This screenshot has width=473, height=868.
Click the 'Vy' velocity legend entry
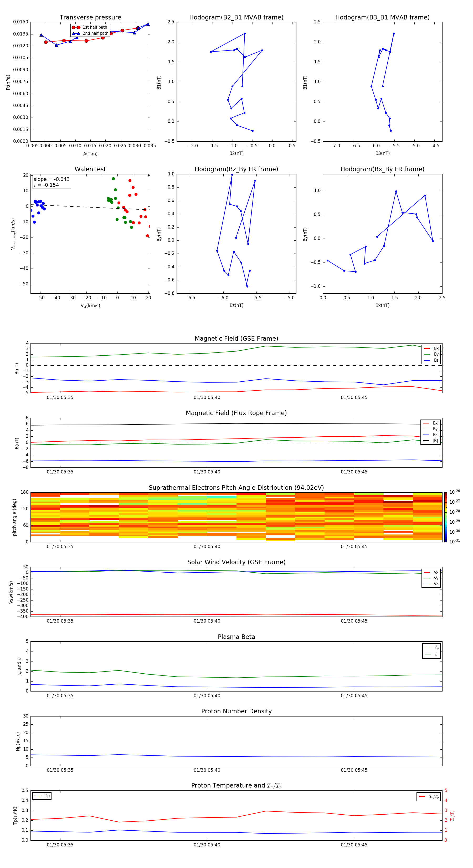(x=431, y=578)
